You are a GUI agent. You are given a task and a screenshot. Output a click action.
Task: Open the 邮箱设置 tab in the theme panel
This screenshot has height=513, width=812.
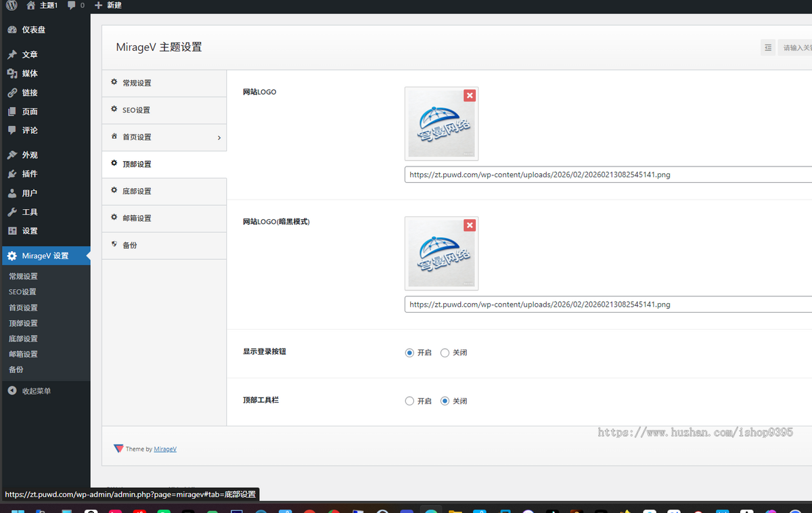(x=164, y=219)
